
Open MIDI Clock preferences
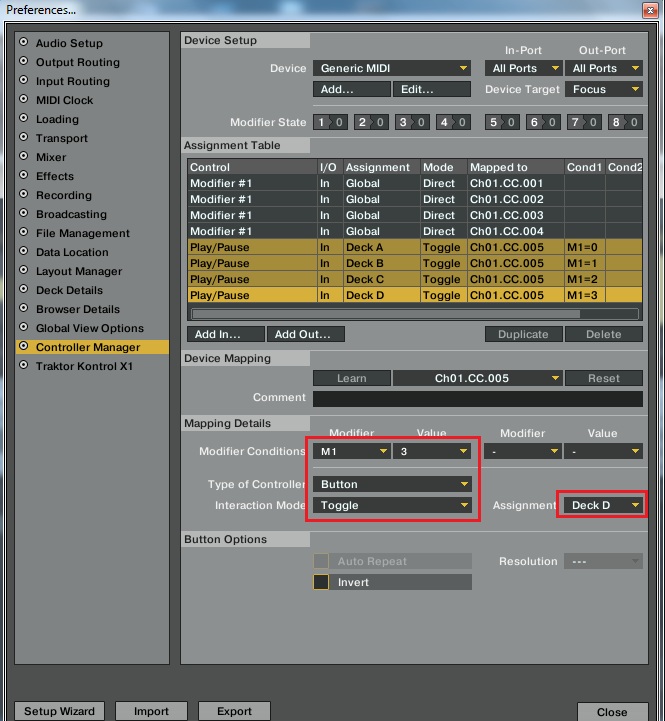(x=64, y=100)
